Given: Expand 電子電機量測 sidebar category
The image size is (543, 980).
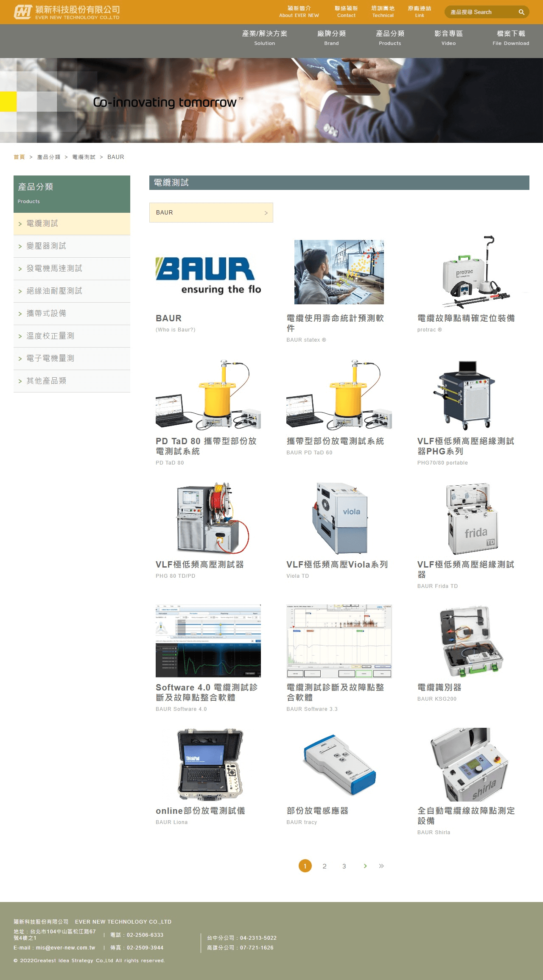Looking at the screenshot, I should [72, 359].
